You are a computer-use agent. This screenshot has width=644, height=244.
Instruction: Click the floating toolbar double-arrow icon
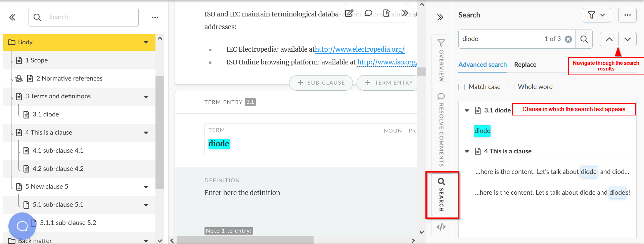coord(405,13)
